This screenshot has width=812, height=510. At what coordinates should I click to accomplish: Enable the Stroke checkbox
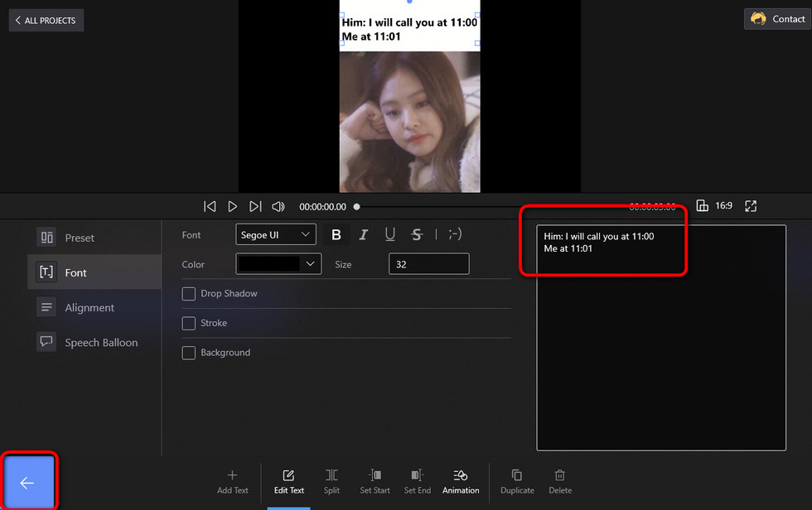[189, 323]
